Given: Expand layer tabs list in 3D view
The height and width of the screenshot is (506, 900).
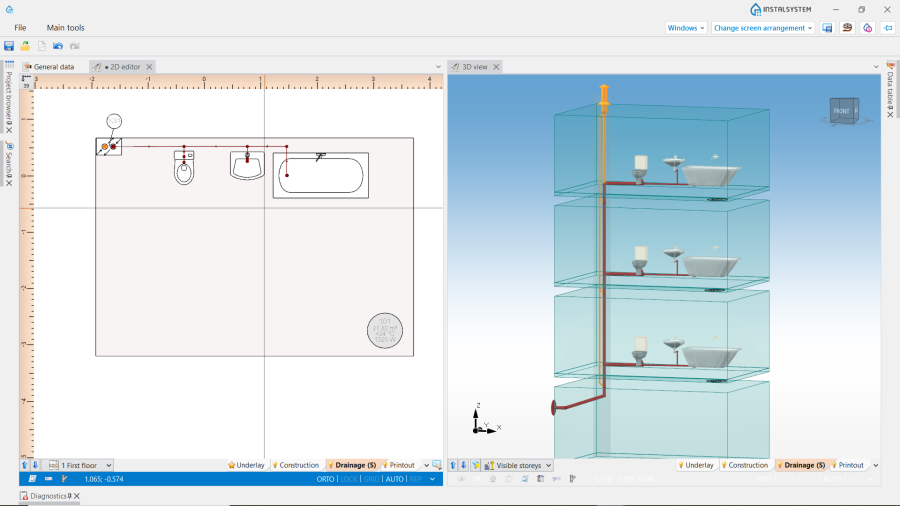Looking at the screenshot, I should (x=875, y=465).
